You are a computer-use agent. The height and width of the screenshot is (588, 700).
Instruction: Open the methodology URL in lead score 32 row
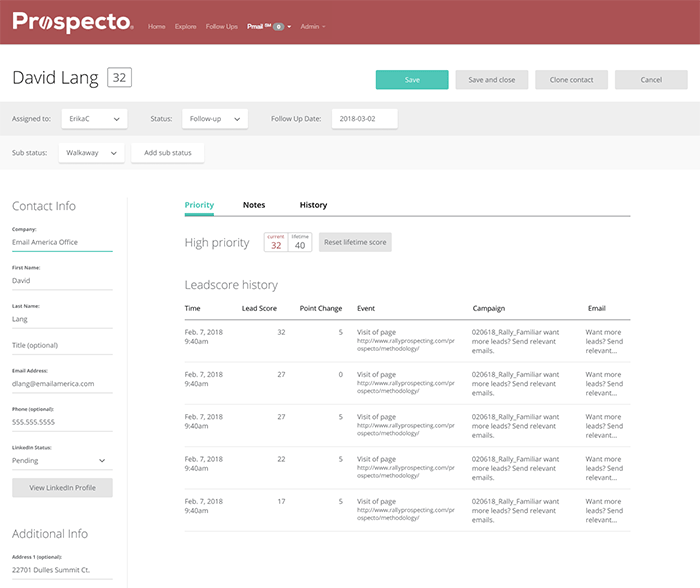[405, 345]
